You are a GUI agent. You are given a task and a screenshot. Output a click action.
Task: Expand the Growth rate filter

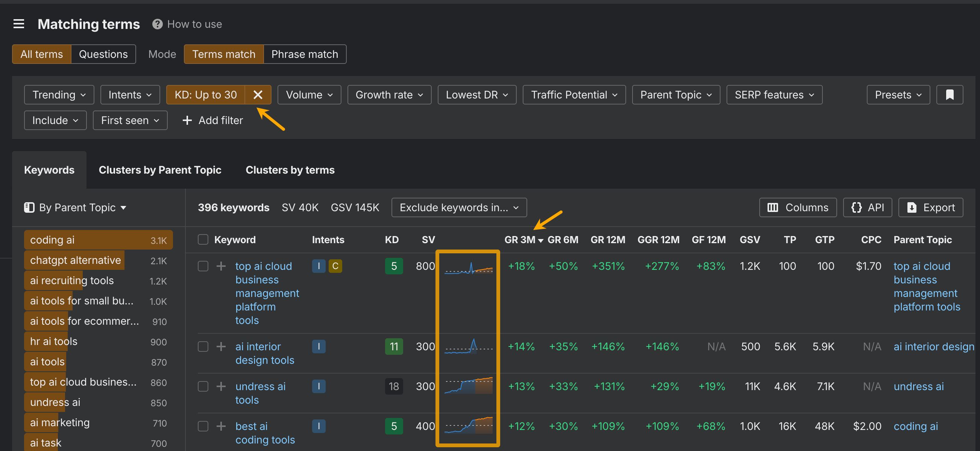[x=389, y=94]
